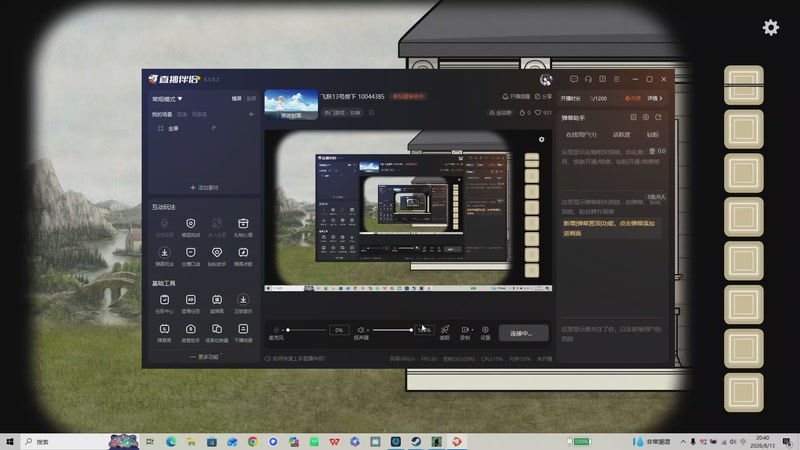Switch to the 在线用户(1) tab
This screenshot has height=450, width=800.
[581, 135]
